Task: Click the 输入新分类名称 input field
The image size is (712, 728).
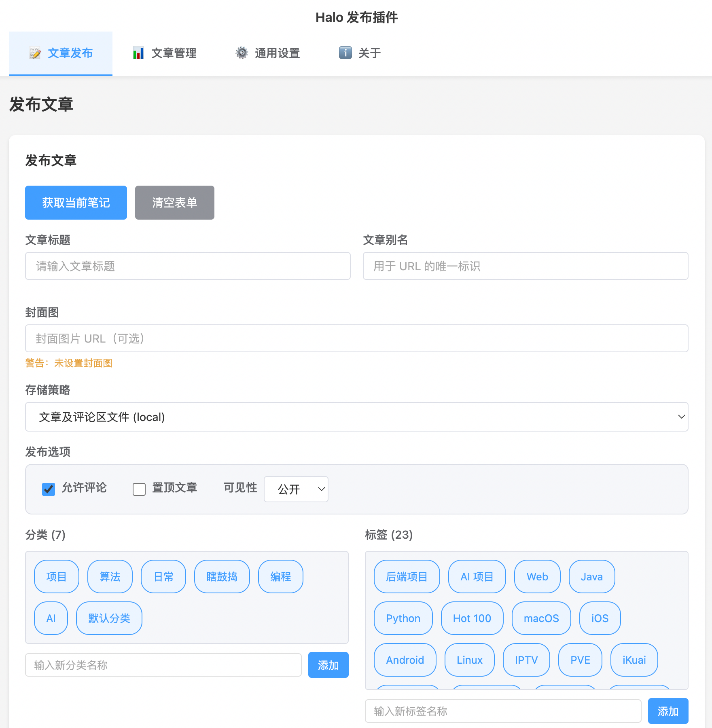Action: point(163,665)
